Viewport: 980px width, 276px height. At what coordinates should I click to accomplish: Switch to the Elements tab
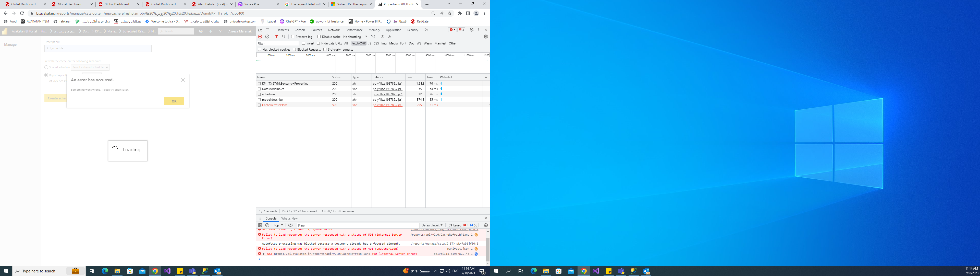point(283,30)
